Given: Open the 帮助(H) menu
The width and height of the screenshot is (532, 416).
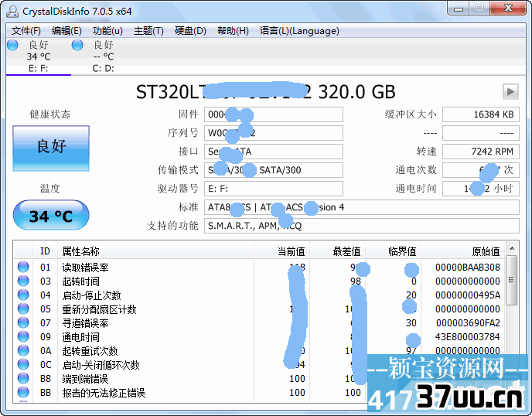Looking at the screenshot, I should click(233, 31).
